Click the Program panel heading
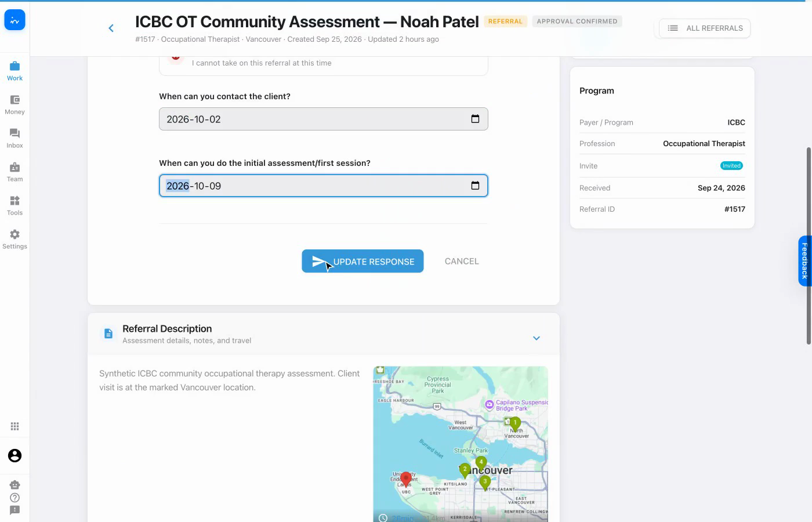The image size is (812, 522). (596, 90)
